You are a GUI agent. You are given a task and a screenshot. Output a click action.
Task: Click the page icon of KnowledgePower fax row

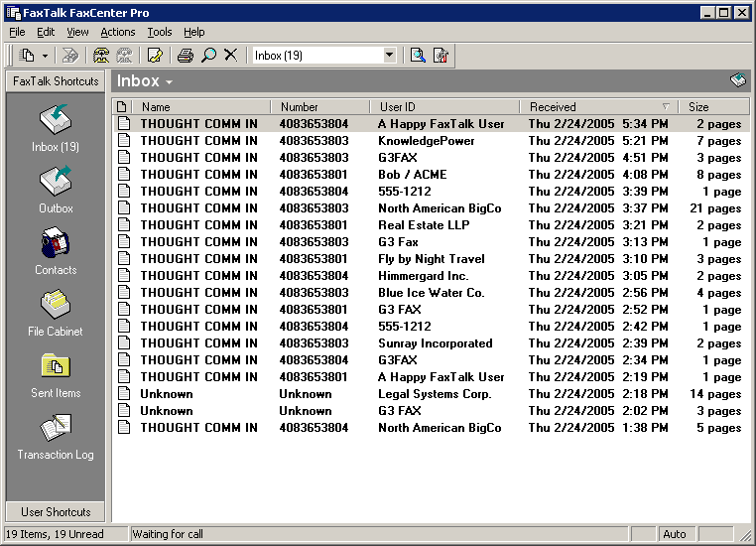[x=124, y=140]
